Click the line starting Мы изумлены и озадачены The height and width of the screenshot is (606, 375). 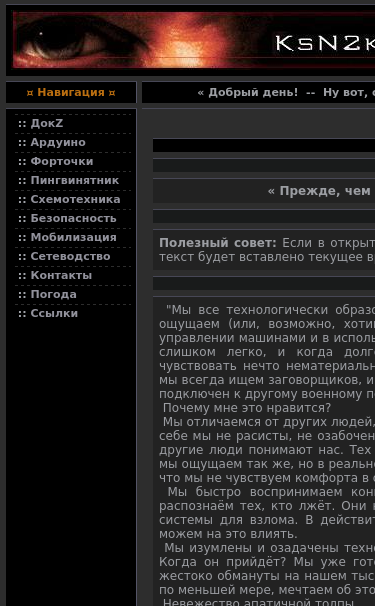pos(269,548)
